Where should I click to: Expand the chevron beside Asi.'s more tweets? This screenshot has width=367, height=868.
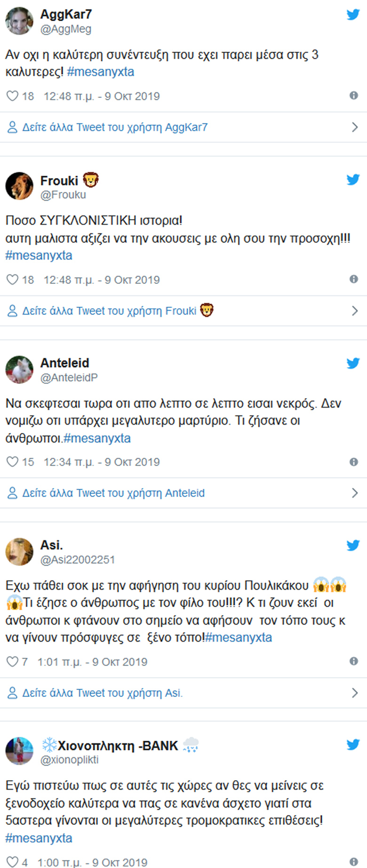[x=355, y=693]
